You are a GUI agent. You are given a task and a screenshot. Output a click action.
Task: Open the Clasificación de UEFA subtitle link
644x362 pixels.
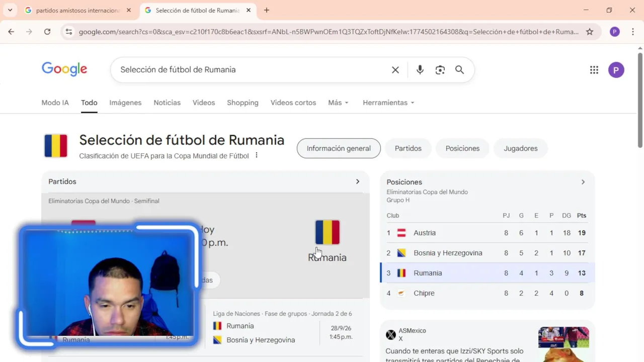pos(164,156)
